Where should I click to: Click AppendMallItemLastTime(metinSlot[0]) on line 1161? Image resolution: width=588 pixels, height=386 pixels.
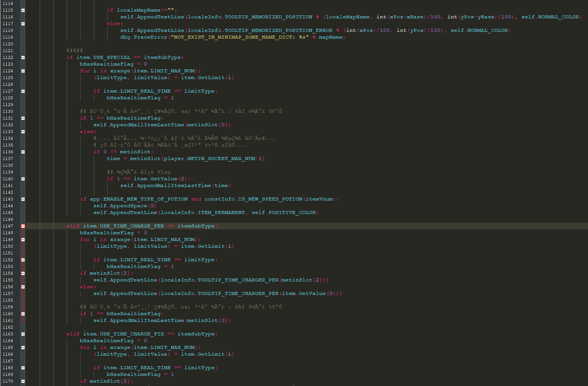[170, 320]
